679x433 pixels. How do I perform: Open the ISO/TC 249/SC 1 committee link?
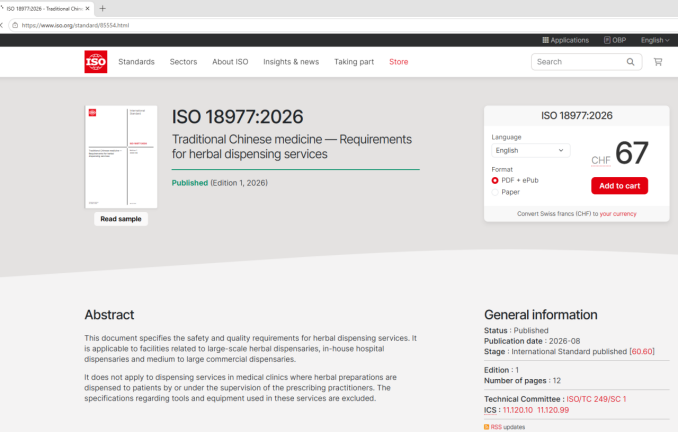pyautogui.click(x=596, y=399)
